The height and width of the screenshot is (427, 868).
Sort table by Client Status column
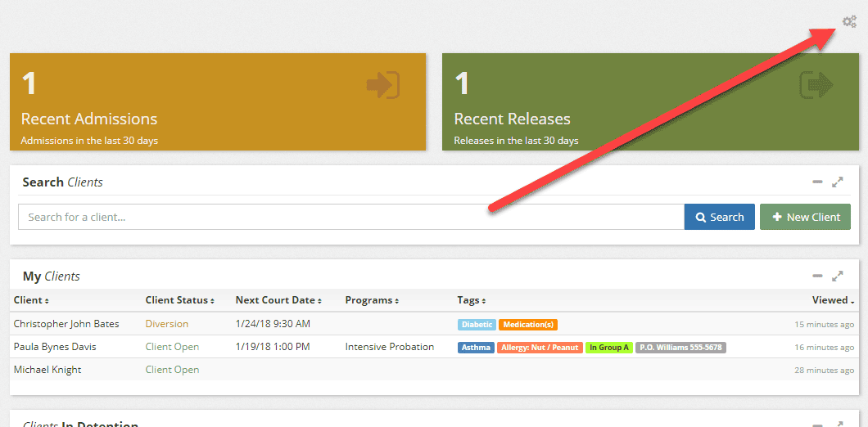tap(179, 300)
